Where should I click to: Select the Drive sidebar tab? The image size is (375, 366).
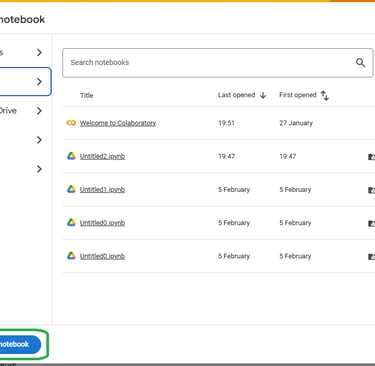click(x=23, y=111)
